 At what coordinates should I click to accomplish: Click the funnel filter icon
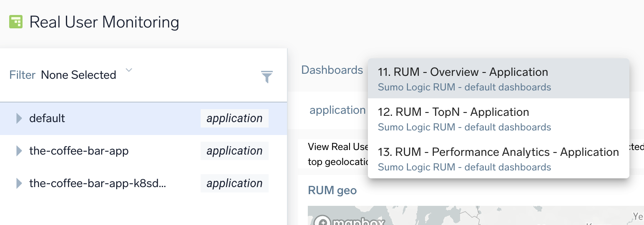click(267, 77)
